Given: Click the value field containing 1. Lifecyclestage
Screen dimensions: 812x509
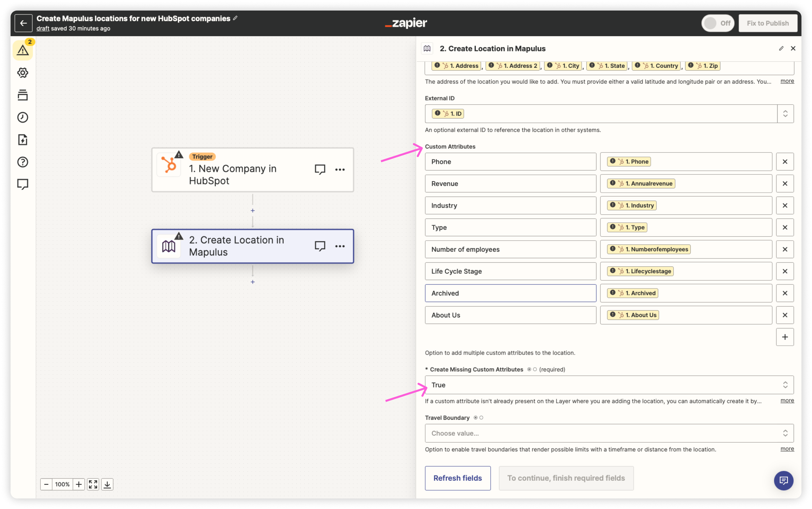Looking at the screenshot, I should point(686,271).
